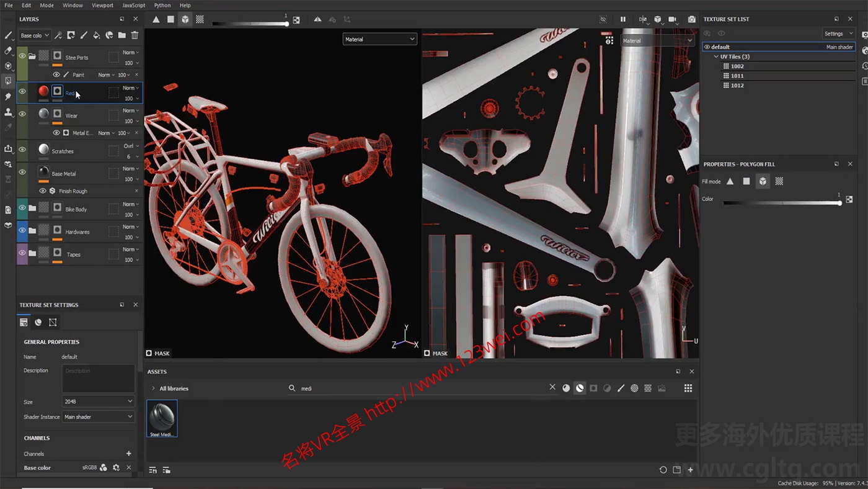Open the Material view mode dropdown
The height and width of the screenshot is (489, 868).
[x=379, y=39]
